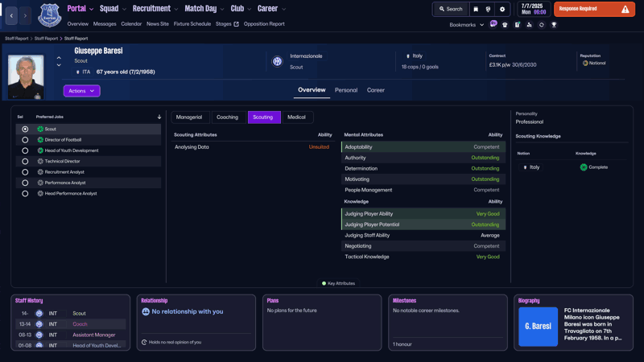Click the Reputation National badge icon

click(585, 64)
